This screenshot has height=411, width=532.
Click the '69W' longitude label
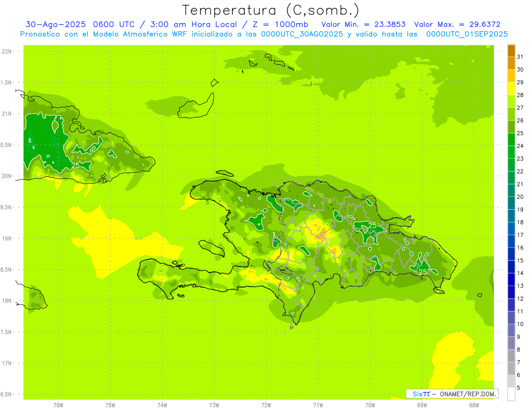[422, 405]
